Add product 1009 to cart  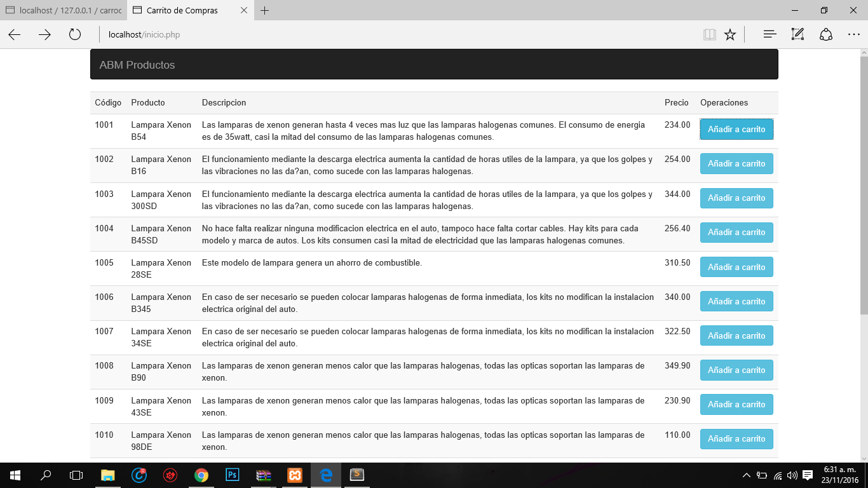point(736,404)
